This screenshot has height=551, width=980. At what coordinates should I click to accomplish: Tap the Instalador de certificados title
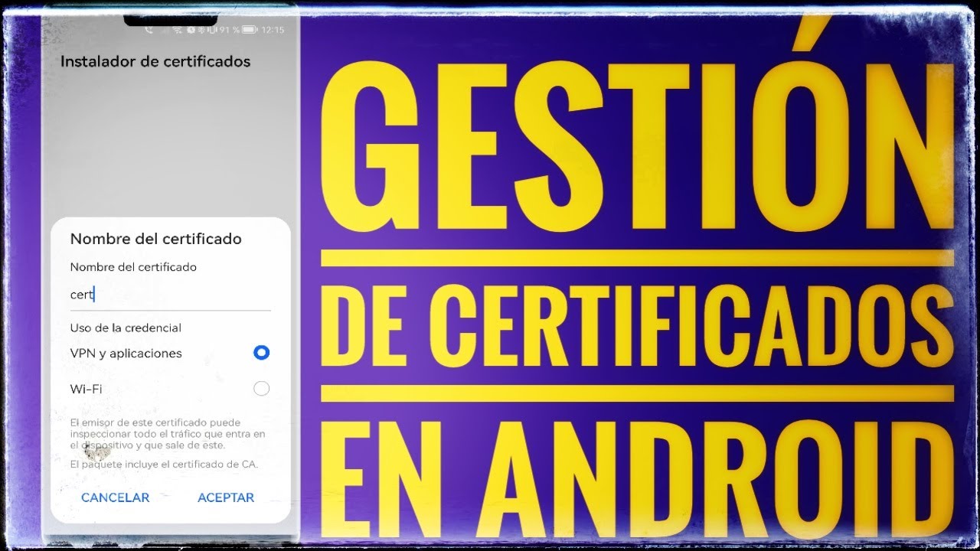pyautogui.click(x=155, y=61)
